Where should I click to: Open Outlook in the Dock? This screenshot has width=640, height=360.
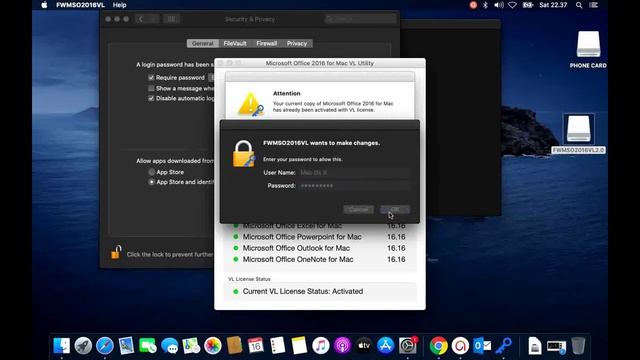pos(482,346)
